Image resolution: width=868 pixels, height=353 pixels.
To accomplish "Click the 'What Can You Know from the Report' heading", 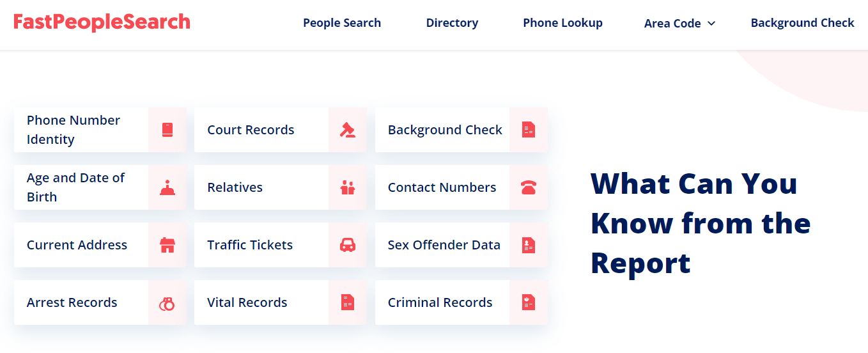I will tap(701, 223).
